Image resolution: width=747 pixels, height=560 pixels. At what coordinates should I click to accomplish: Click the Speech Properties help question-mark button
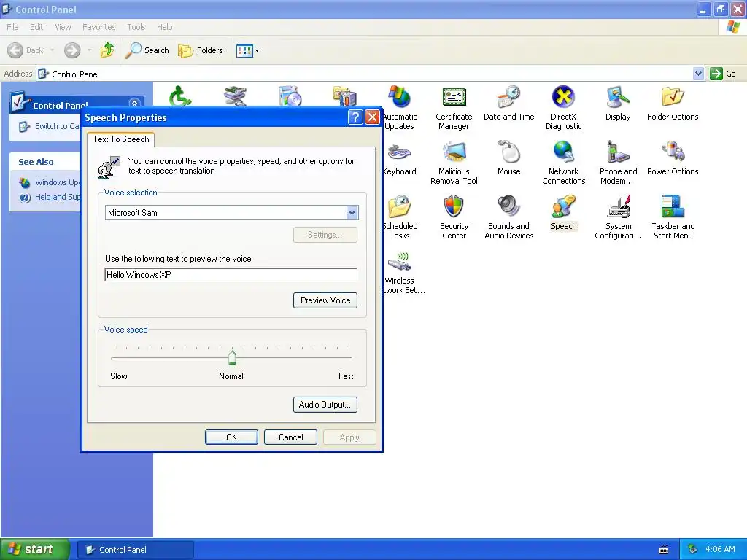355,117
